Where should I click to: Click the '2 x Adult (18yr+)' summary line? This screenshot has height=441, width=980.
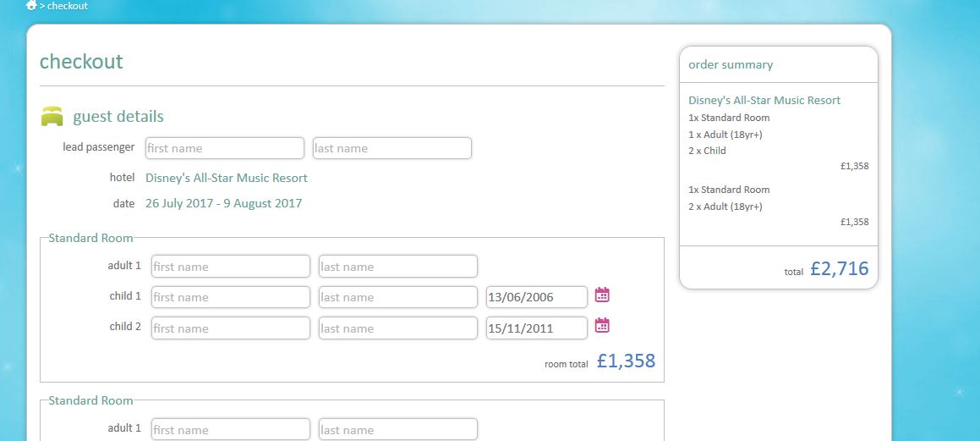tap(725, 207)
